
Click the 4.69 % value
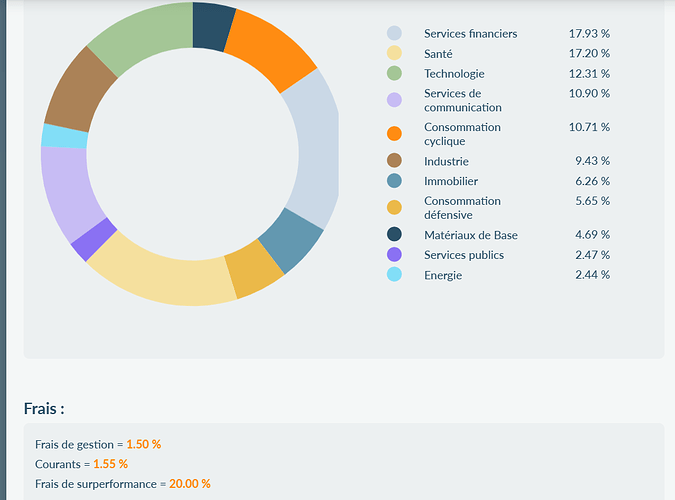pyautogui.click(x=593, y=234)
